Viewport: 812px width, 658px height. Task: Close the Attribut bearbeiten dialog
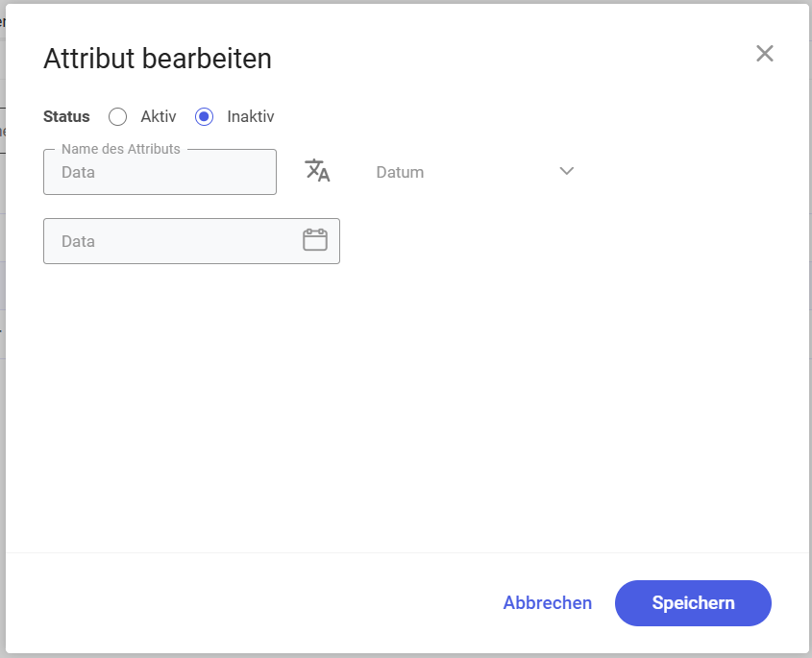pyautogui.click(x=764, y=54)
